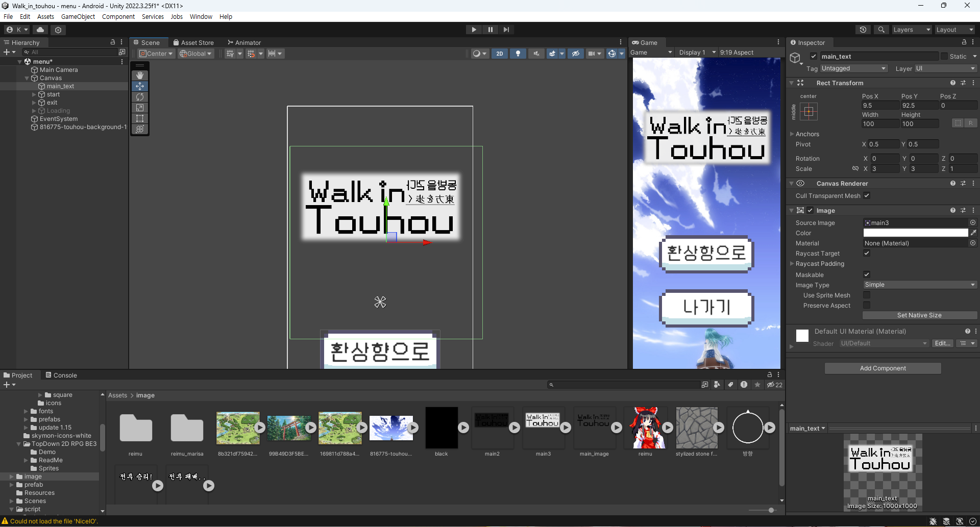This screenshot has width=980, height=527.
Task: Enable Use Sprite Mesh checkbox
Action: (x=867, y=295)
